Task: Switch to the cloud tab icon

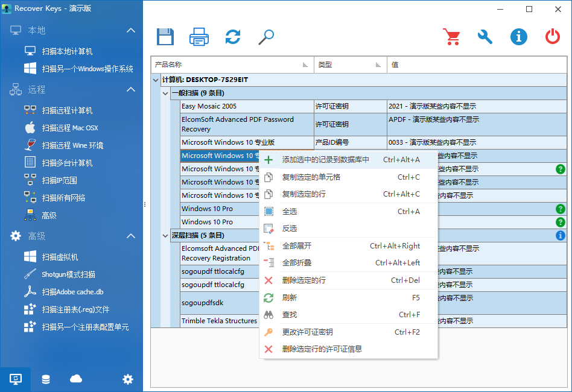Action: [x=76, y=379]
